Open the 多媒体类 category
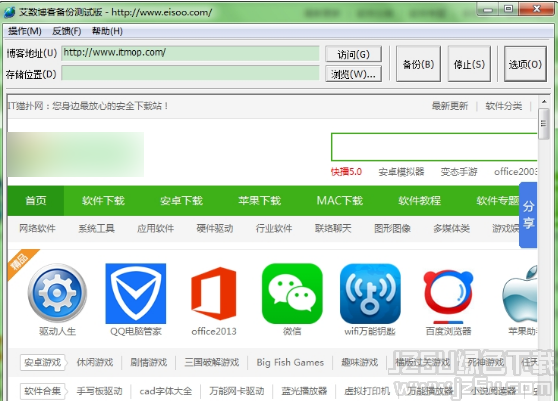This screenshot has width=558, height=401. (451, 228)
